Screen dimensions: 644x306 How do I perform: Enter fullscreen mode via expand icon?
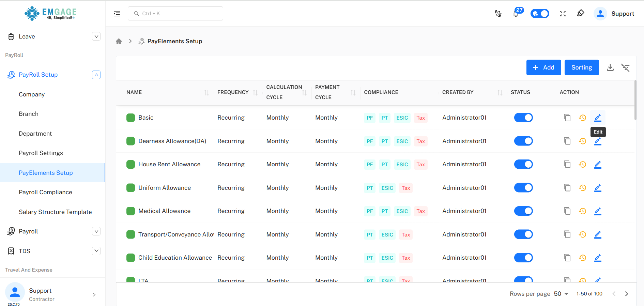coord(563,14)
